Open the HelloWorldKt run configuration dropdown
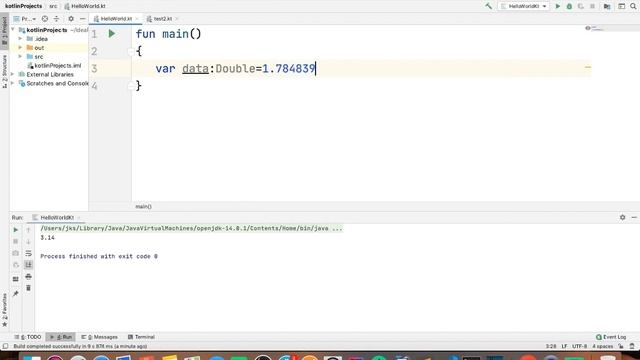The width and height of the screenshot is (640, 360). point(523,6)
